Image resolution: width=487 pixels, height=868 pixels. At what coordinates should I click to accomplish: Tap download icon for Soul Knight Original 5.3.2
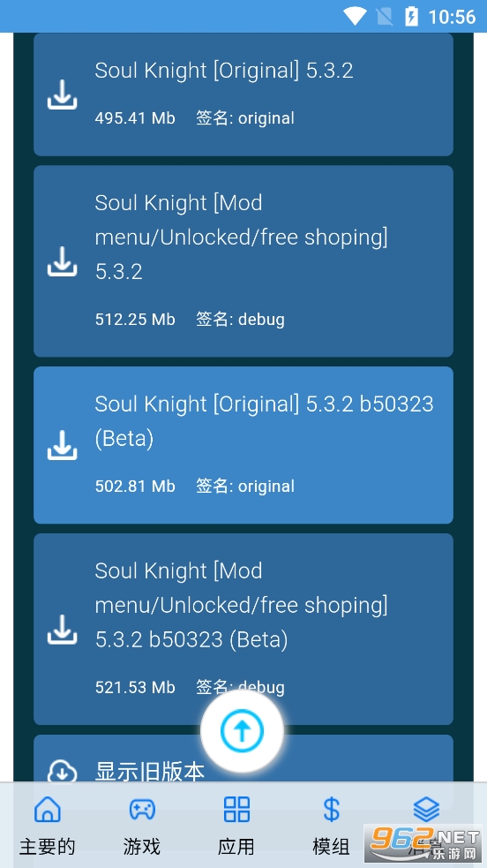(x=62, y=94)
